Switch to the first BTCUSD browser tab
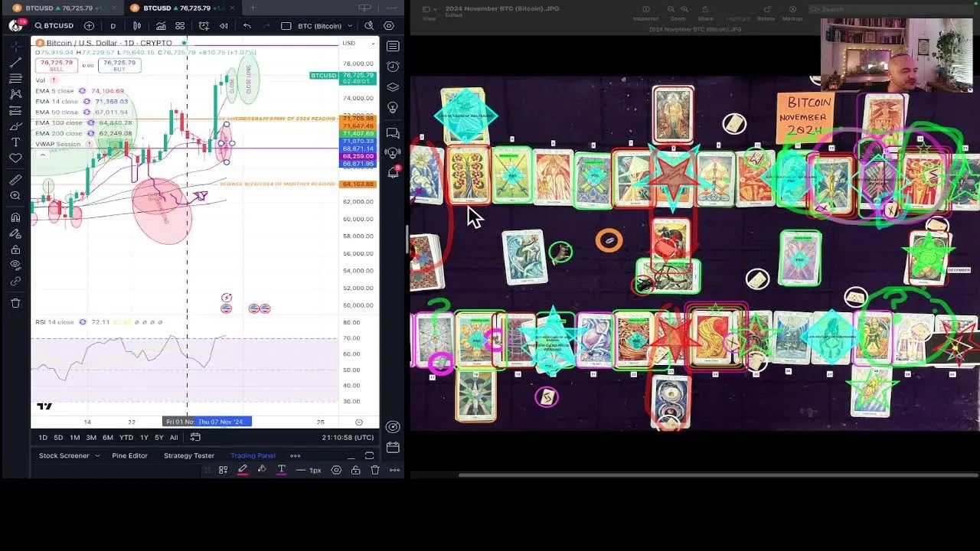The width and height of the screenshot is (980, 551). [x=64, y=8]
